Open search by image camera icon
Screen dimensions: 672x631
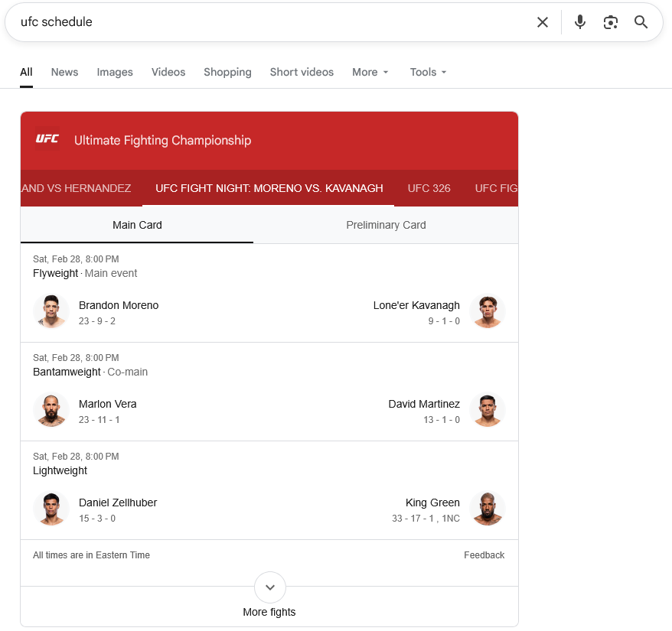610,22
